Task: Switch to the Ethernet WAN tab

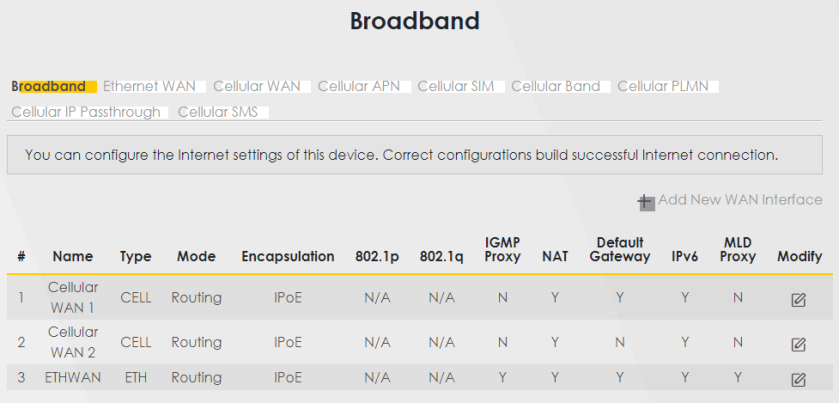Action: click(149, 87)
